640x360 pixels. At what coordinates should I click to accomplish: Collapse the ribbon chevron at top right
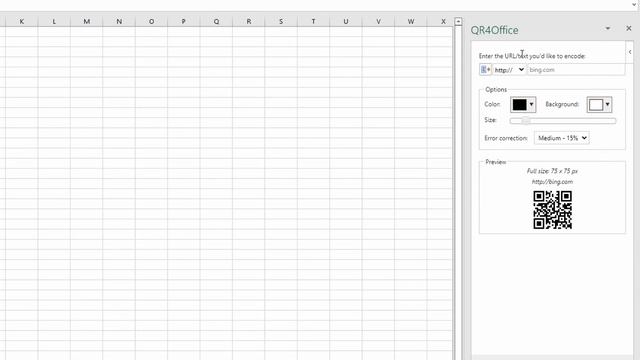tap(634, 4)
